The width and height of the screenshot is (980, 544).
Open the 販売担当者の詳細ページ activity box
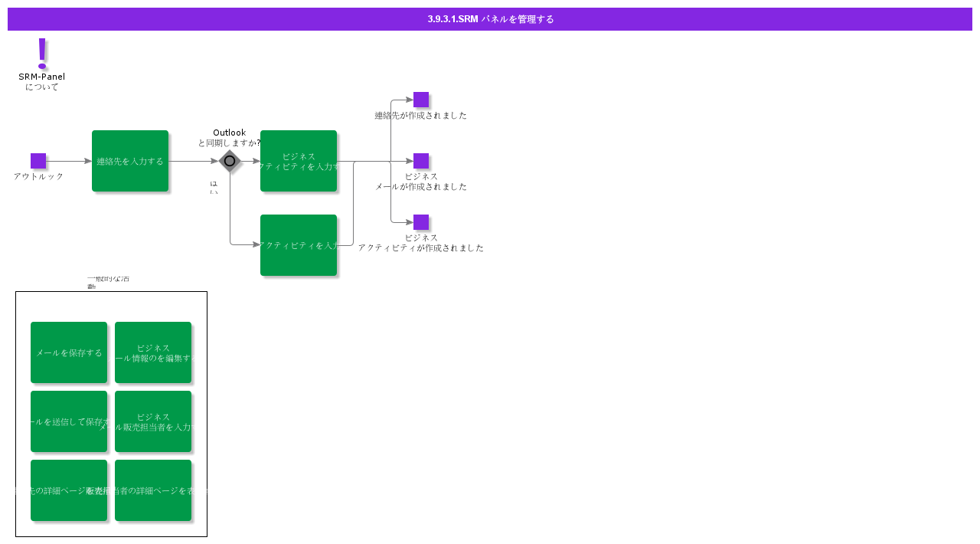pos(153,490)
